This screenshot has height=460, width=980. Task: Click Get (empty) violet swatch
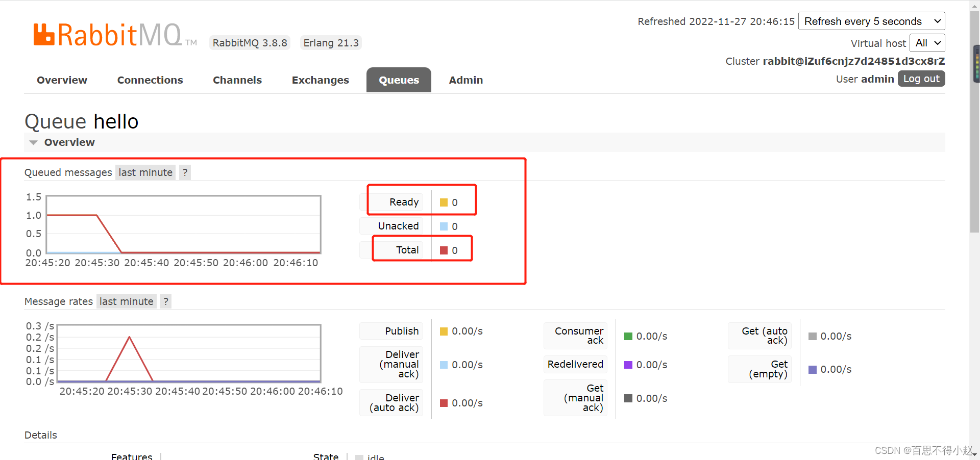[x=813, y=369]
